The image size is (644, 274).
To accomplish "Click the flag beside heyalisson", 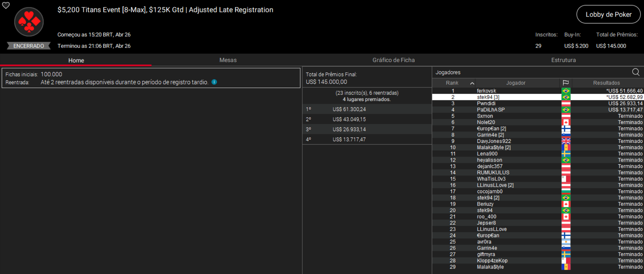I will (566, 160).
